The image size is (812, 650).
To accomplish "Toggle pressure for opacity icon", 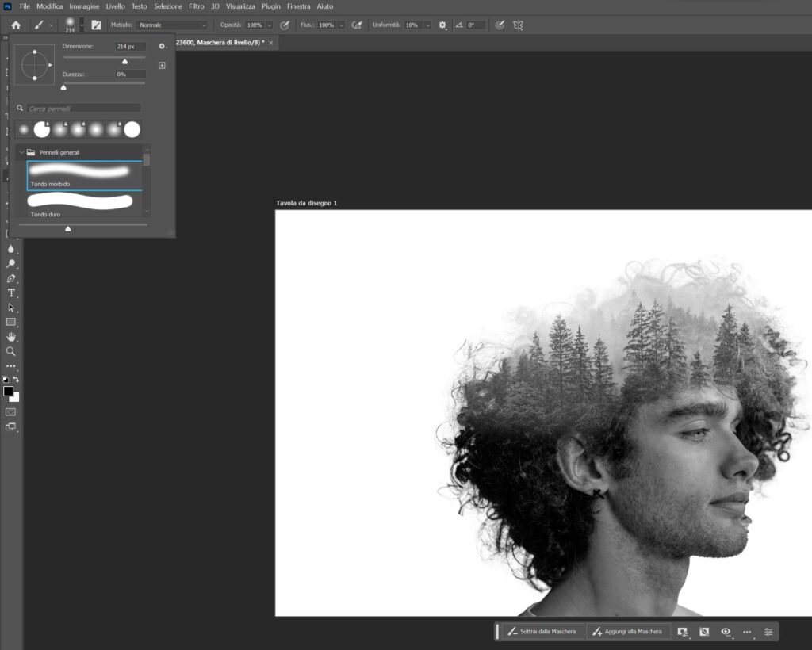I will 285,25.
